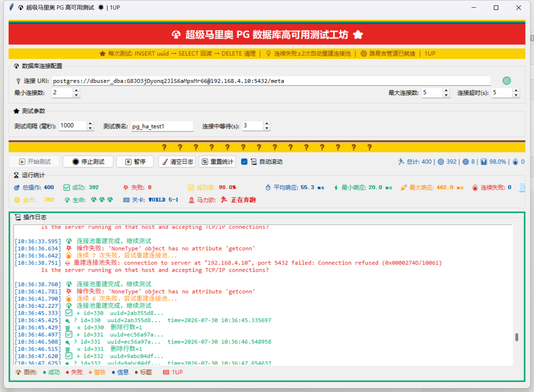Increase the 连接超时 seconds value

(516, 90)
